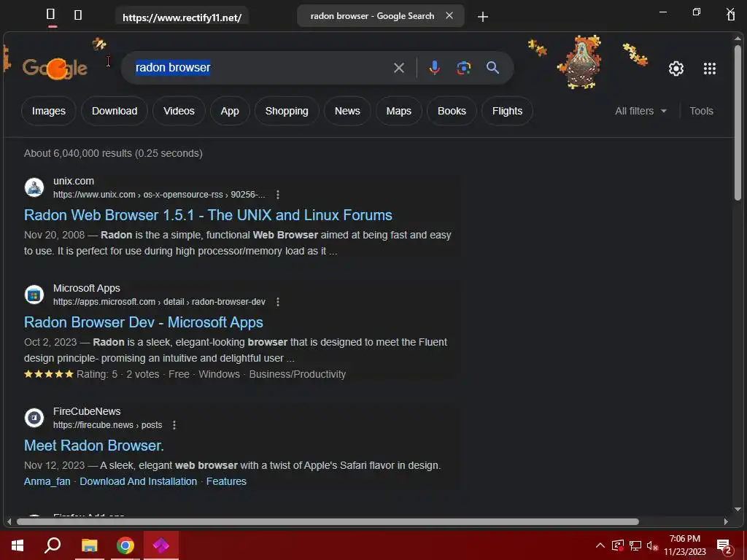This screenshot has width=747, height=560.
Task: Click the horizontal scrollbar right arrow
Action: point(726,522)
